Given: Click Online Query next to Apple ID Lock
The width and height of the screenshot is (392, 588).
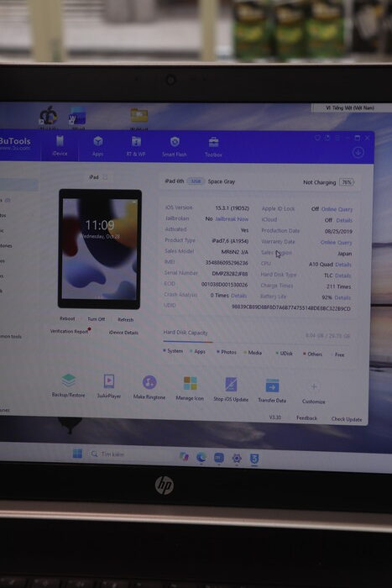Looking at the screenshot, I should (337, 209).
